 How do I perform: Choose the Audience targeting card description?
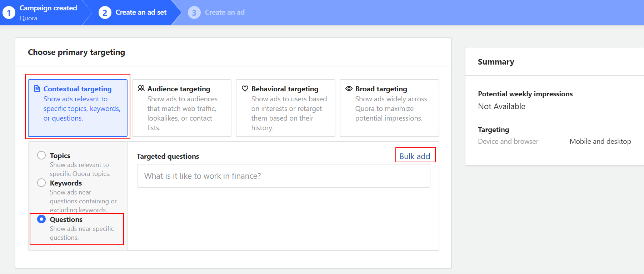[182, 113]
